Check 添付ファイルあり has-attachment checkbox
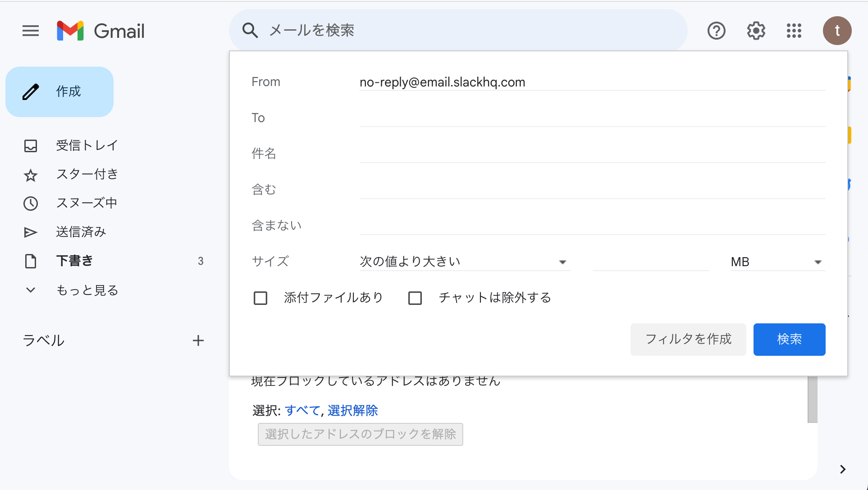The image size is (868, 490). pyautogui.click(x=260, y=298)
